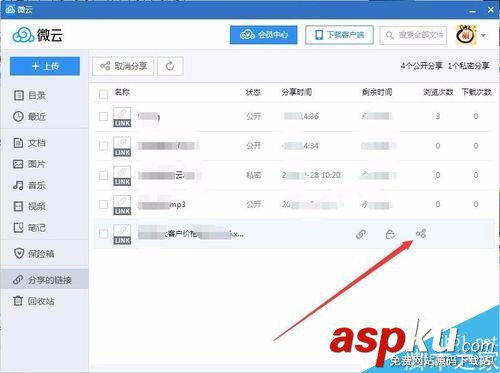Click 私密 status text

253,175
